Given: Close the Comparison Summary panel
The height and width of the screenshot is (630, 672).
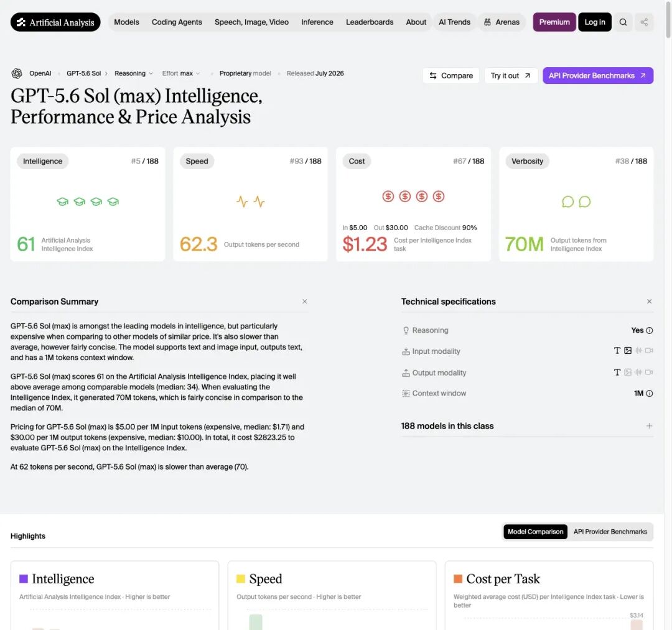Looking at the screenshot, I should click(305, 302).
